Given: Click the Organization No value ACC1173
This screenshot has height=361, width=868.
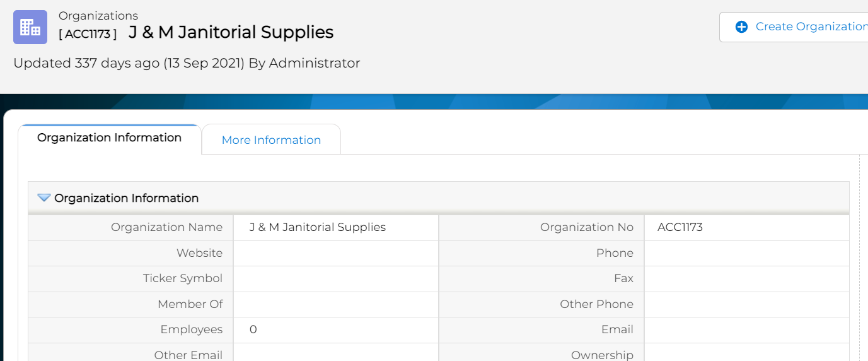Looking at the screenshot, I should click(x=746, y=228).
